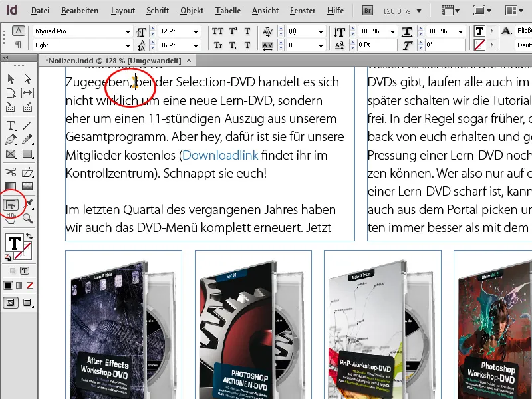Viewport: 532px width, 399px height.
Task: Reset to default fill and stroke
Action: 8,257
